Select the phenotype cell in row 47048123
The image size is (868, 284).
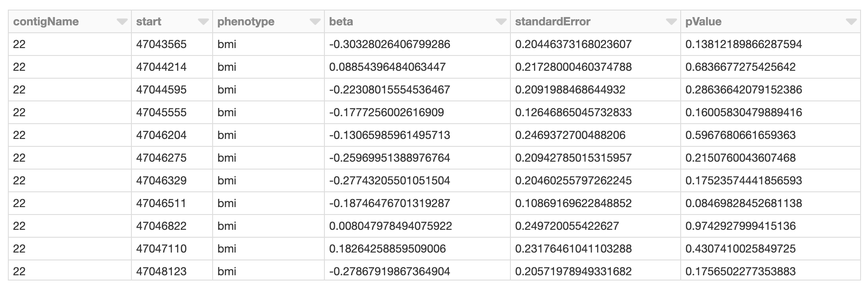(227, 272)
